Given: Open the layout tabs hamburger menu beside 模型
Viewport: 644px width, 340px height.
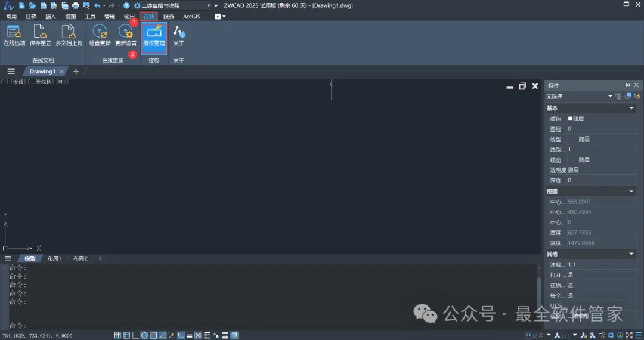Looking at the screenshot, I should point(8,258).
